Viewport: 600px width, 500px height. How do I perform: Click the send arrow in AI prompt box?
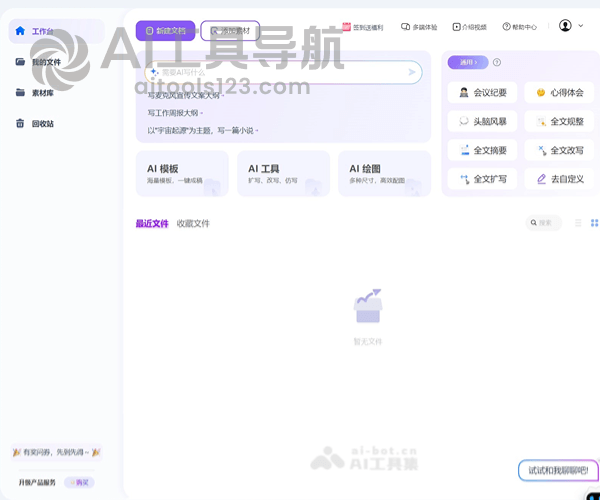point(412,72)
